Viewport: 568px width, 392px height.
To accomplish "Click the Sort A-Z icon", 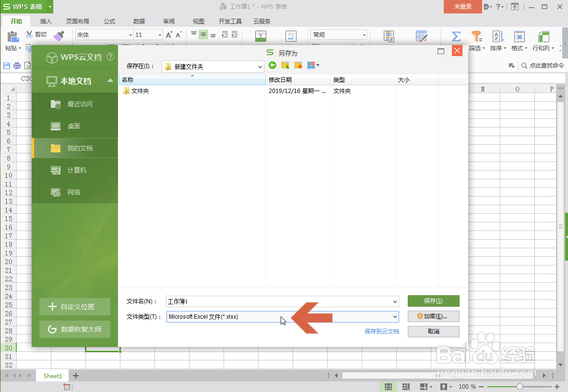I will click(498, 36).
